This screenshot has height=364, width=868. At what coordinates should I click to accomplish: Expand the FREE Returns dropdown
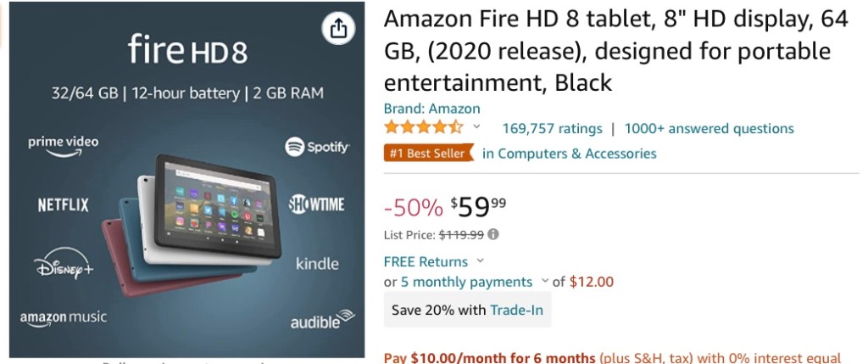481,261
